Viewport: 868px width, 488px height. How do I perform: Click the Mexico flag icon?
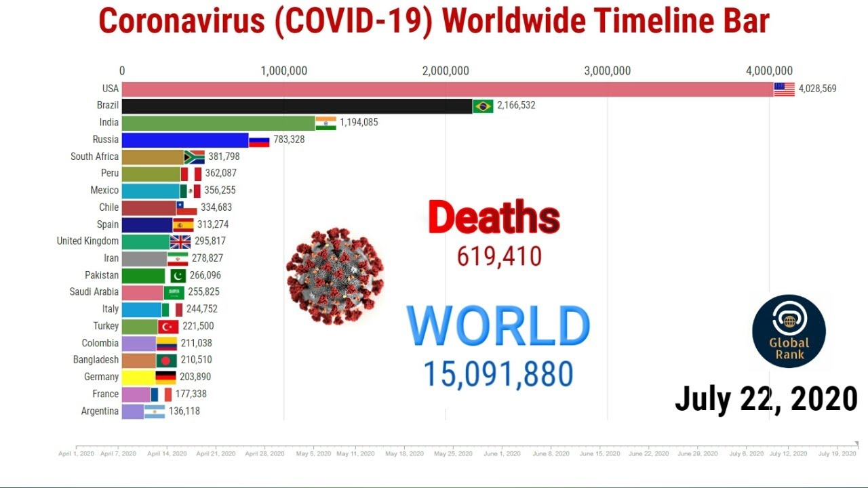point(191,190)
